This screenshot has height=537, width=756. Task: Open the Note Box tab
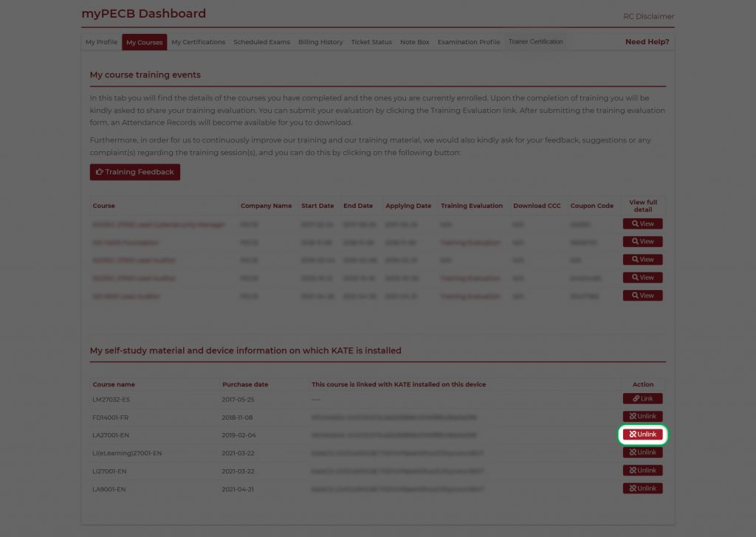(415, 42)
